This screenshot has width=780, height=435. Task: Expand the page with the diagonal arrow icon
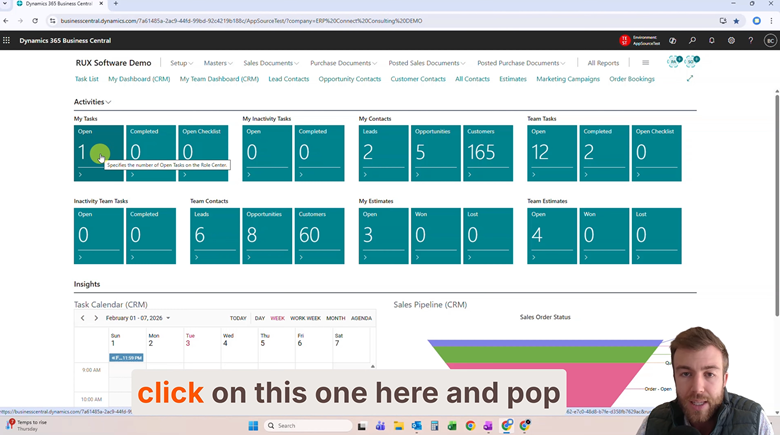[x=689, y=79]
